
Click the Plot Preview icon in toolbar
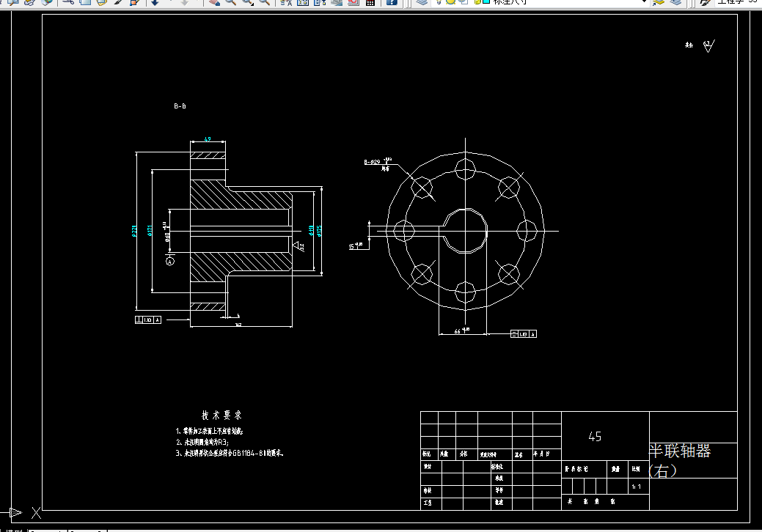(12, 2)
